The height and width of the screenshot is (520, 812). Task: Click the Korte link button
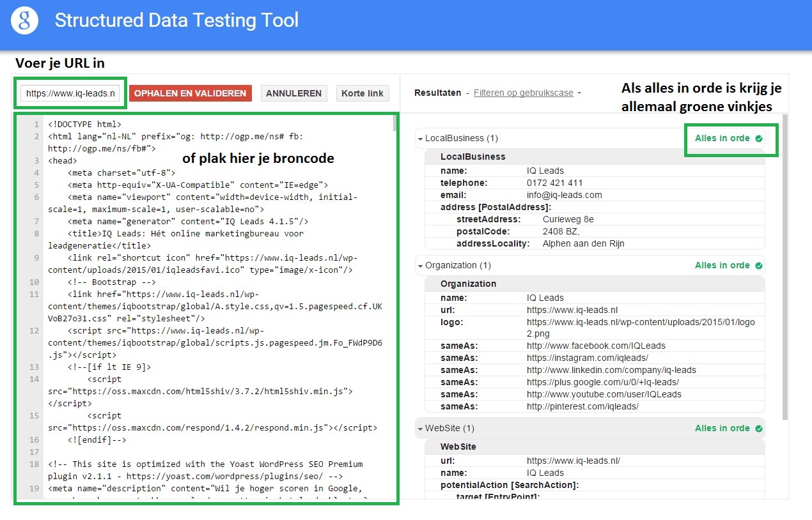[363, 93]
